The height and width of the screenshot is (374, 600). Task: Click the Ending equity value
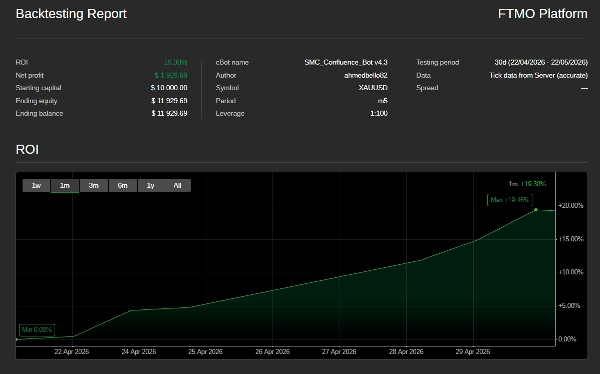click(170, 101)
